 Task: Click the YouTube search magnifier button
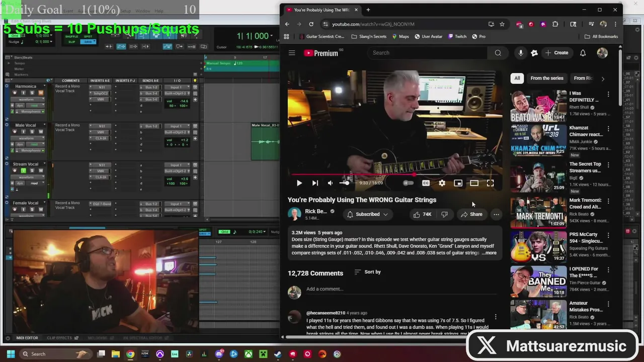(x=498, y=53)
